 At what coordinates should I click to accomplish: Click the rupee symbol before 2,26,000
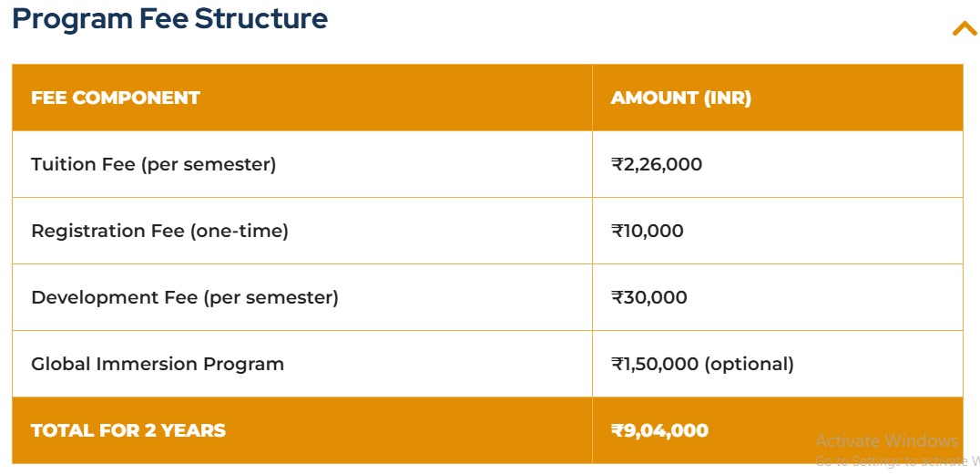[x=617, y=165]
